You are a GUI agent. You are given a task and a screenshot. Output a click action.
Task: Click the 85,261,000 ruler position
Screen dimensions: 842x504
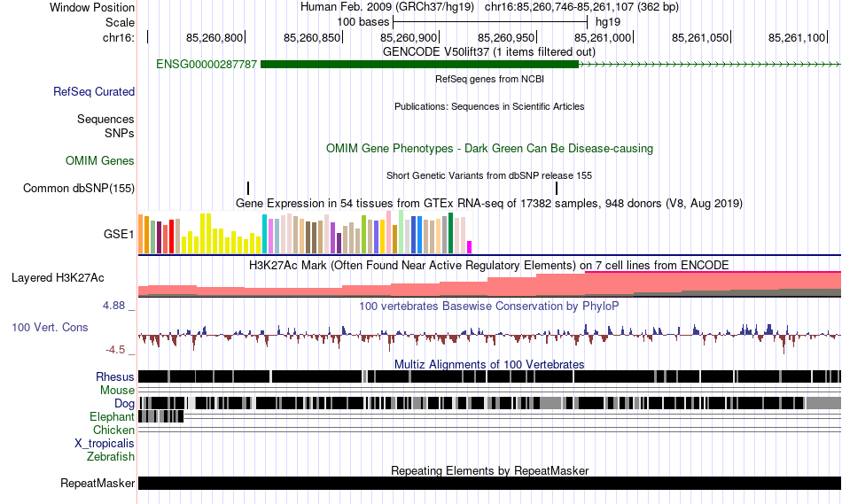[603, 37]
